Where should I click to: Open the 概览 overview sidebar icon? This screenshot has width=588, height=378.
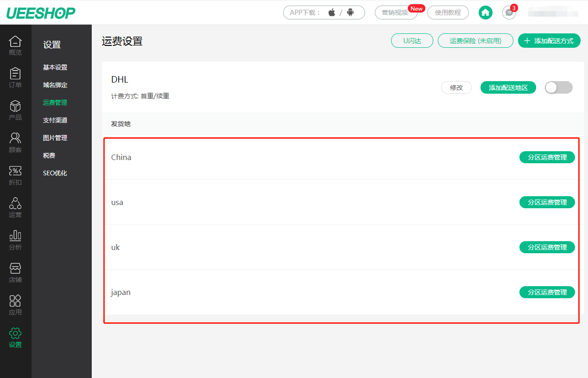[x=15, y=45]
